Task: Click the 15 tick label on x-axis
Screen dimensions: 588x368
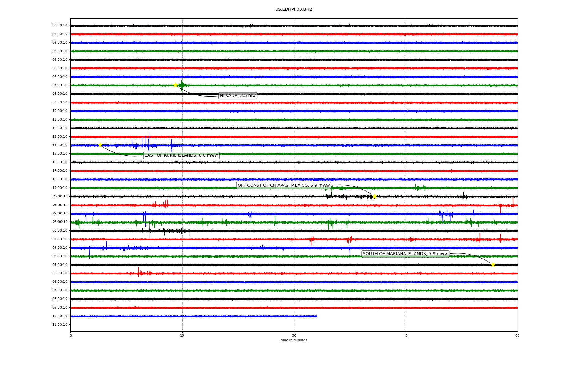Action: click(182, 335)
